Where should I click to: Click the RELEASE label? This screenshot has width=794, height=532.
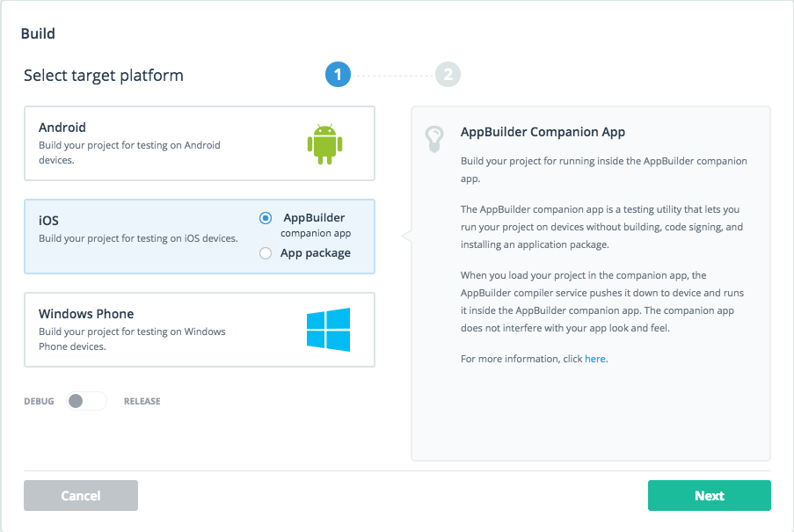(x=142, y=401)
